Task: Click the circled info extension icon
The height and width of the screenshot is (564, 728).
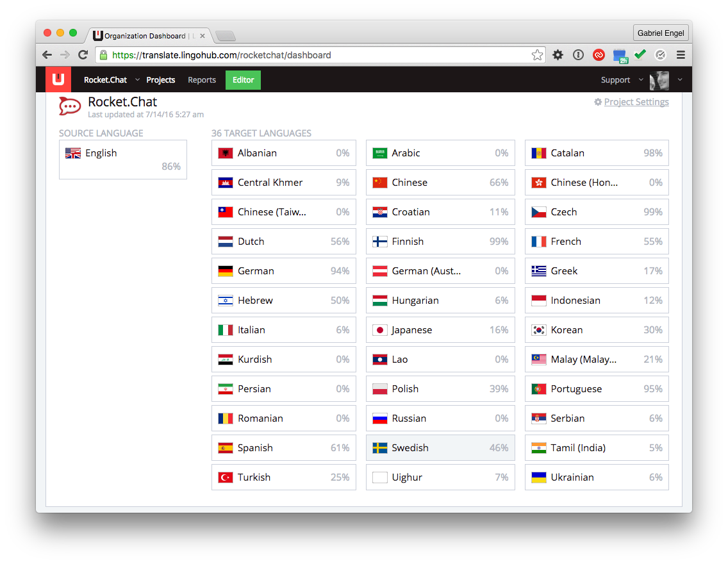Action: (578, 54)
